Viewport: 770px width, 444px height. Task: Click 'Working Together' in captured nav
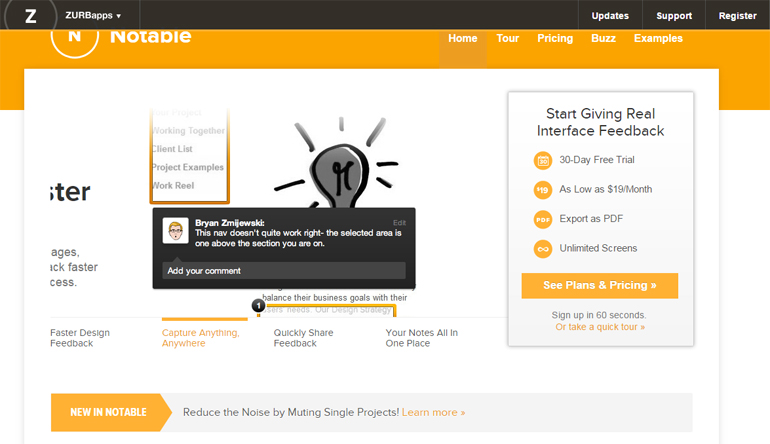[189, 131]
